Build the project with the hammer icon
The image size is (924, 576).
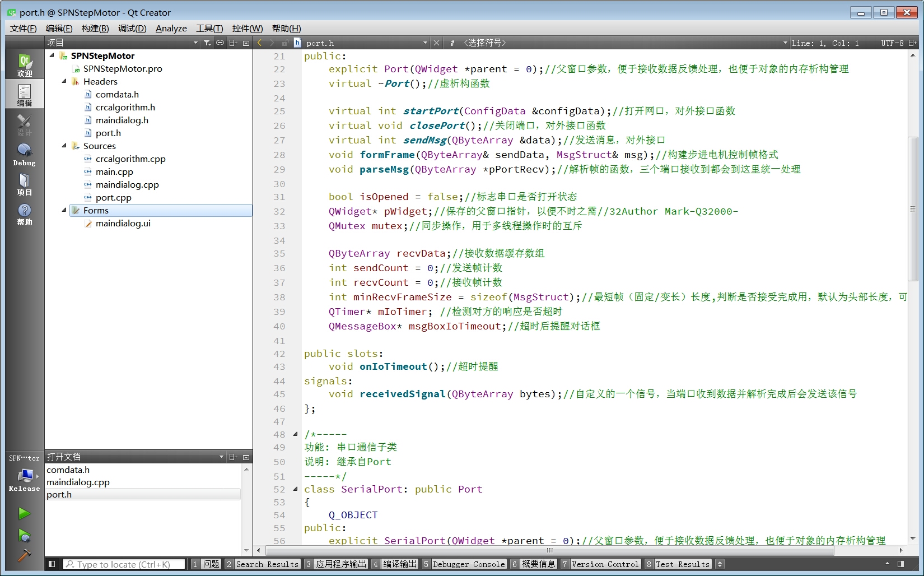[24, 555]
